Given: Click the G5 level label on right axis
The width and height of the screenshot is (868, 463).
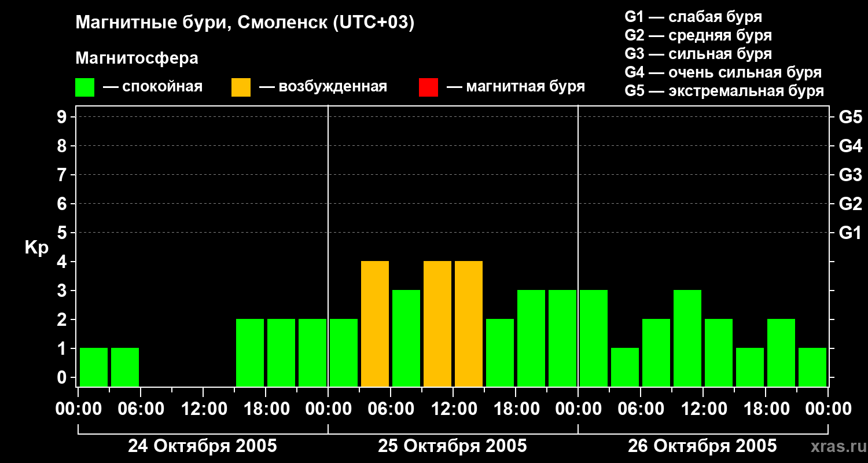Looking at the screenshot, I should pyautogui.click(x=850, y=117).
